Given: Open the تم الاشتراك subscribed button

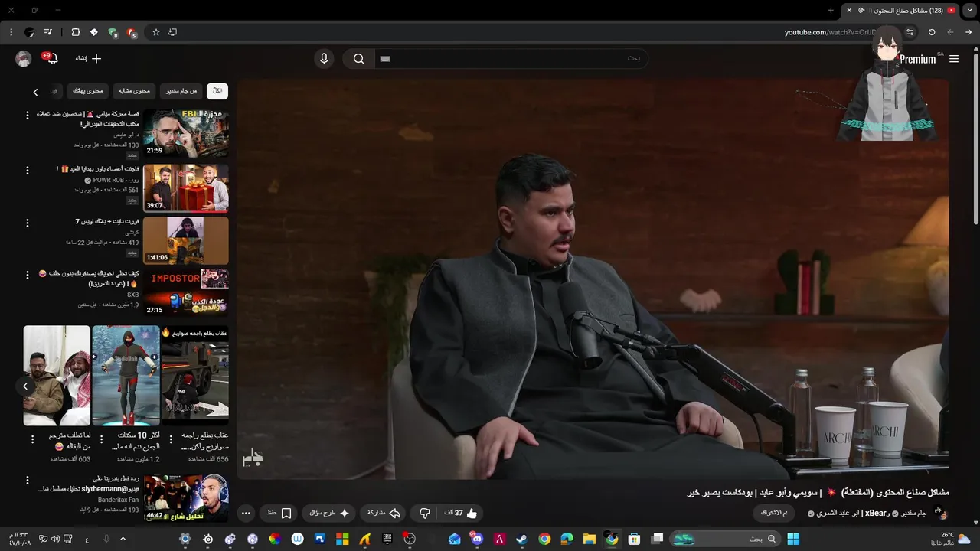Looking at the screenshot, I should pyautogui.click(x=776, y=513).
